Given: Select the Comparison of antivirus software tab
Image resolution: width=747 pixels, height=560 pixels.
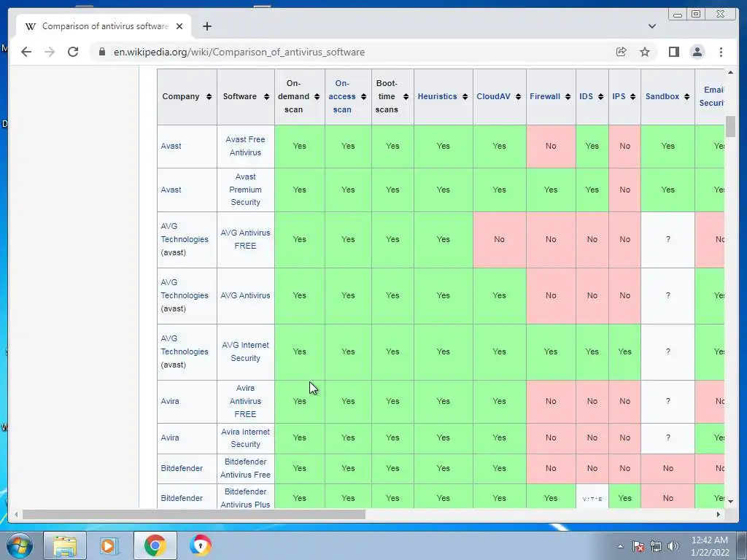Looking at the screenshot, I should point(104,26).
